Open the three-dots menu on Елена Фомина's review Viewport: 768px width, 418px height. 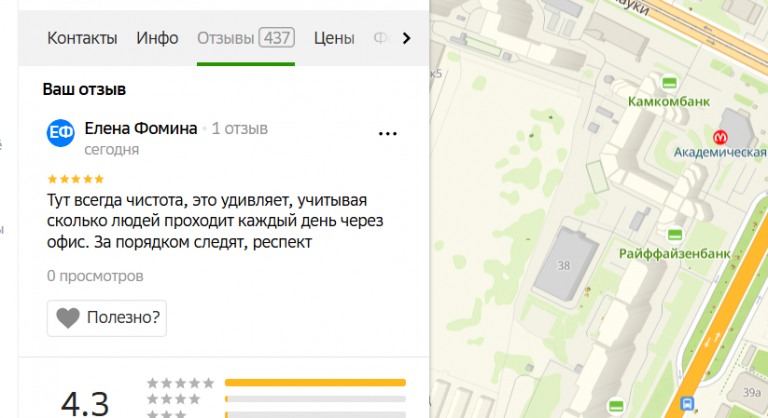[387, 133]
